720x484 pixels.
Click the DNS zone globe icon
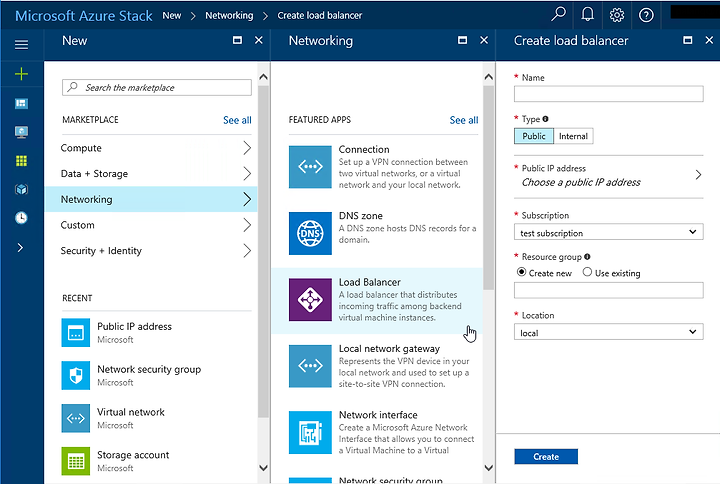coord(310,233)
